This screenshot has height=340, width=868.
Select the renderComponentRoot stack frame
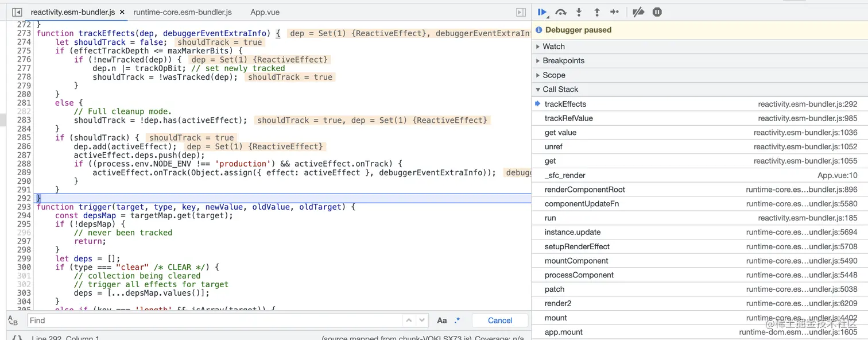[700, 190]
